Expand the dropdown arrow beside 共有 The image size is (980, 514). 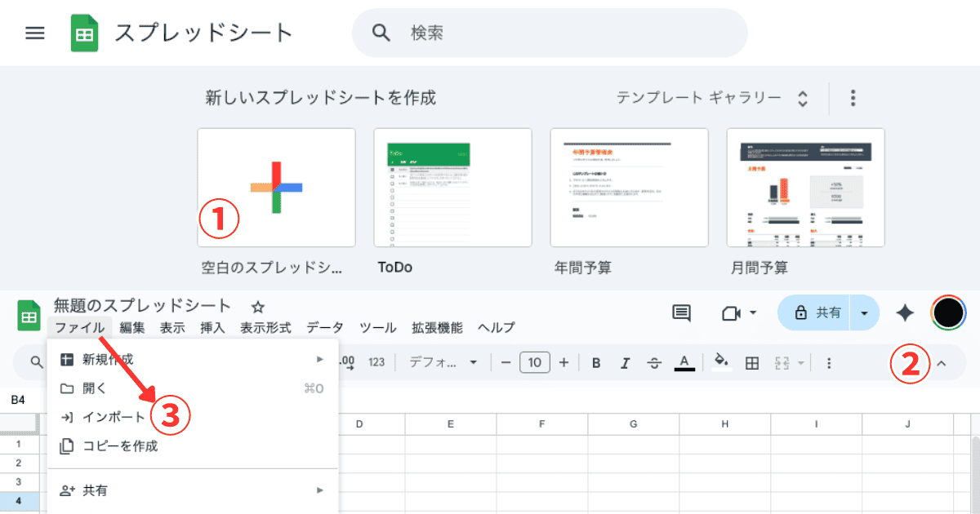tap(865, 313)
